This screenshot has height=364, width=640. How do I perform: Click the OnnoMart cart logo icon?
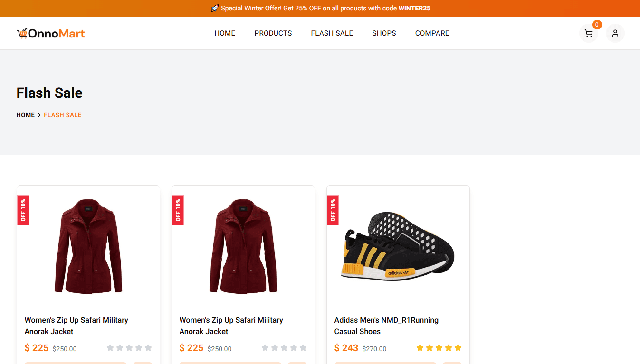[x=22, y=33]
